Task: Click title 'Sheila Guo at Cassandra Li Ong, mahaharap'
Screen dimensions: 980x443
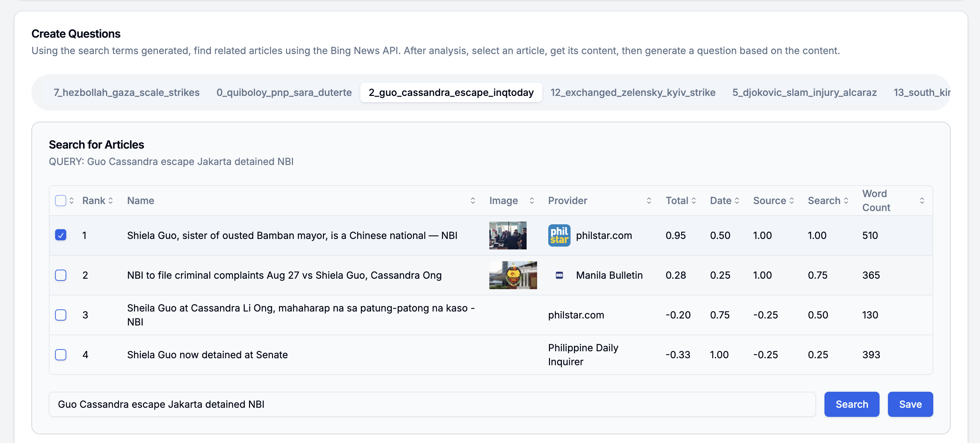Action: [301, 315]
